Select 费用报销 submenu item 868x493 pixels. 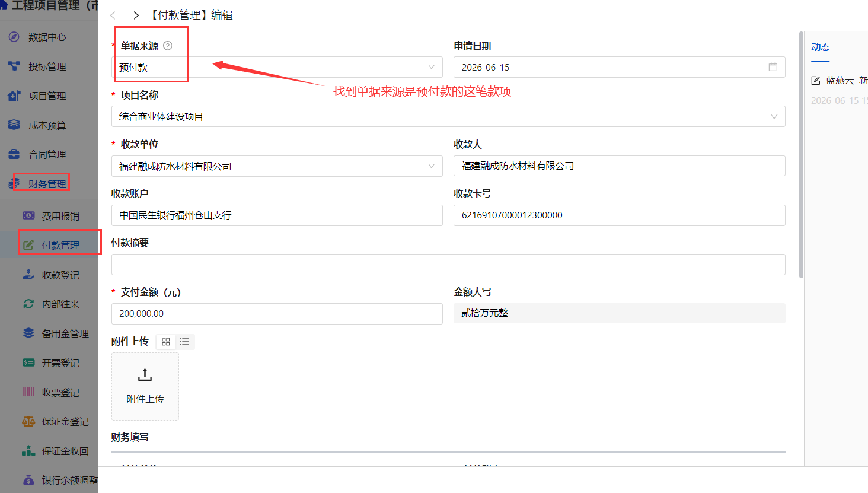click(x=60, y=216)
